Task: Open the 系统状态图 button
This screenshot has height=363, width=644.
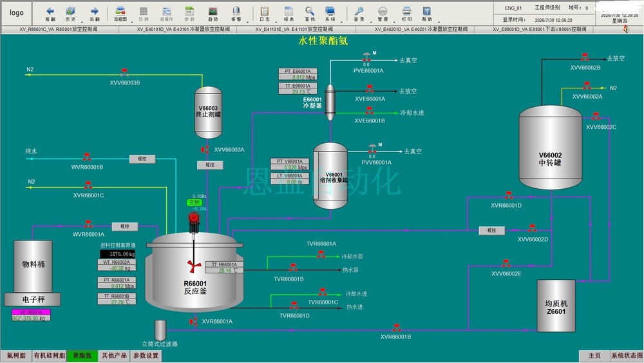Action: 627,356
